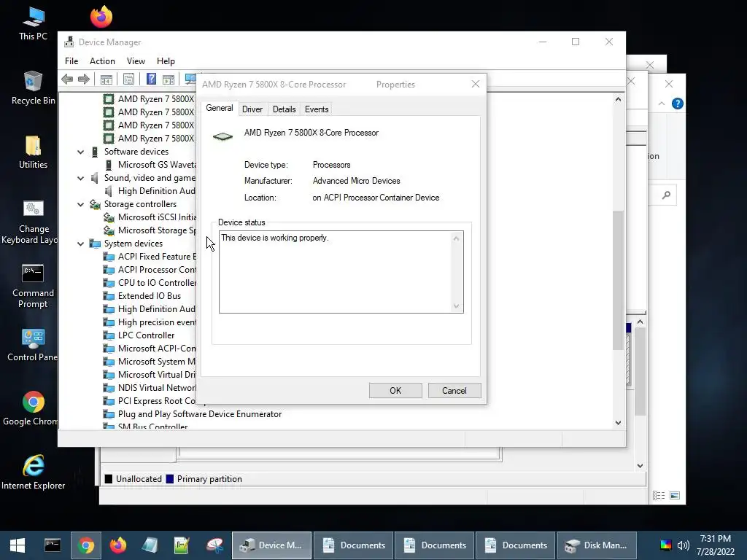Select the Extended IO Bus tree item

pos(150,296)
